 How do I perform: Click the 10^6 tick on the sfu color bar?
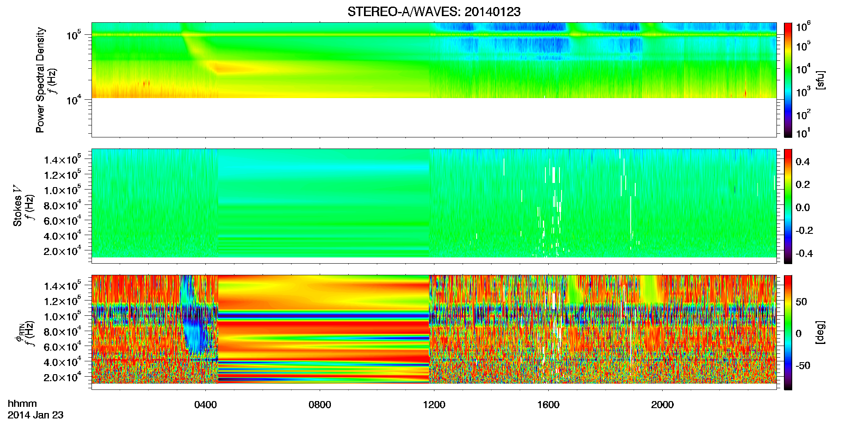pyautogui.click(x=803, y=27)
